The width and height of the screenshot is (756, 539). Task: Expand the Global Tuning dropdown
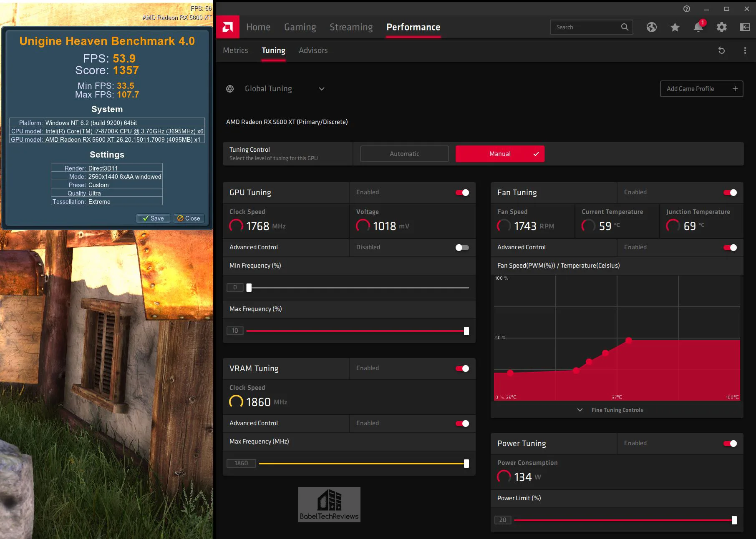(322, 89)
